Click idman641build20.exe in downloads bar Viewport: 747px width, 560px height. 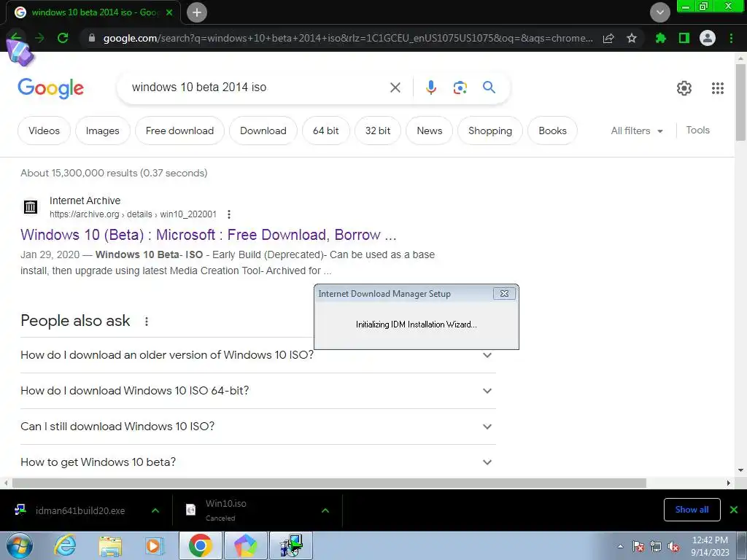click(80, 510)
